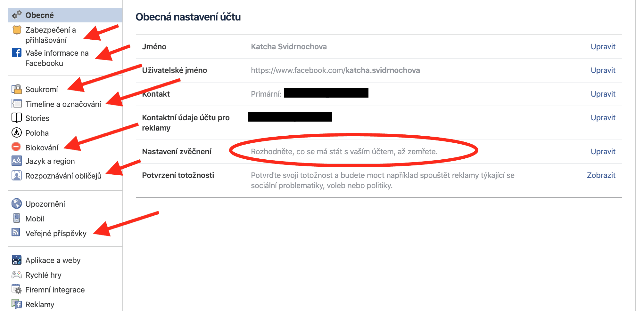Image resolution: width=644 pixels, height=311 pixels.
Task: Go to Aplikace a weby
Action: (x=53, y=260)
